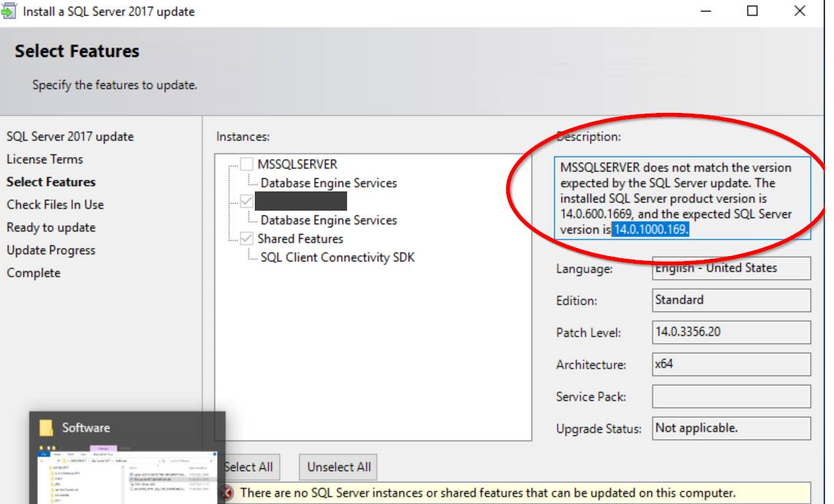Go to Check Files In Use step

55,204
